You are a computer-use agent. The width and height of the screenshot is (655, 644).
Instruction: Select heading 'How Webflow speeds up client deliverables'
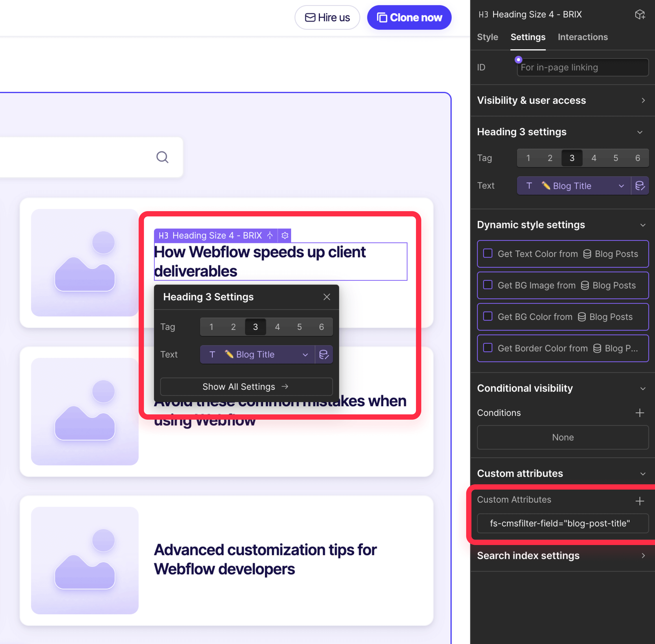click(280, 262)
